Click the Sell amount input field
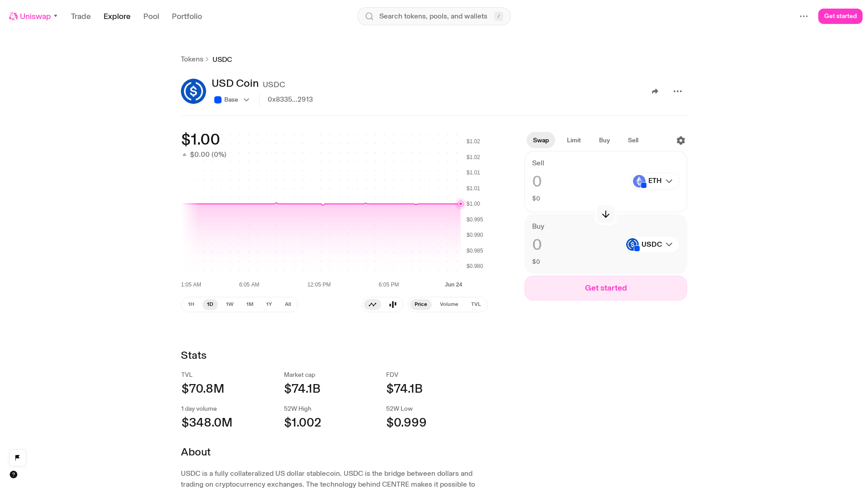 click(579, 182)
